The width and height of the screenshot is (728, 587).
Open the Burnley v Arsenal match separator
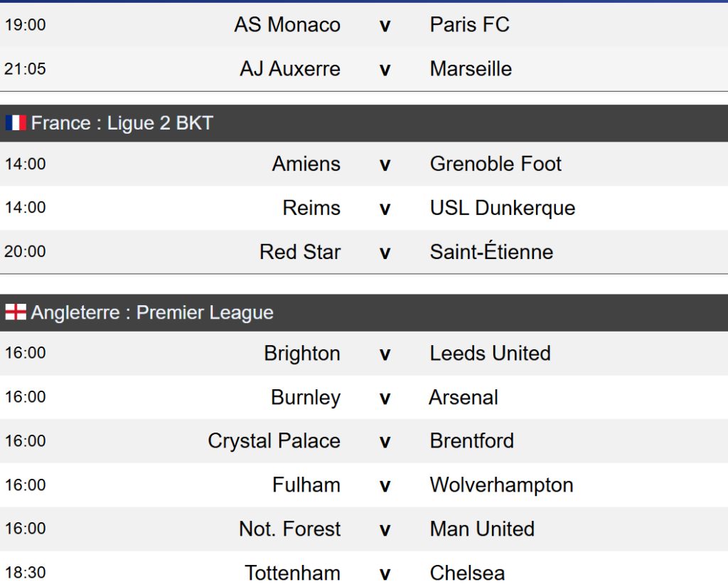click(385, 398)
